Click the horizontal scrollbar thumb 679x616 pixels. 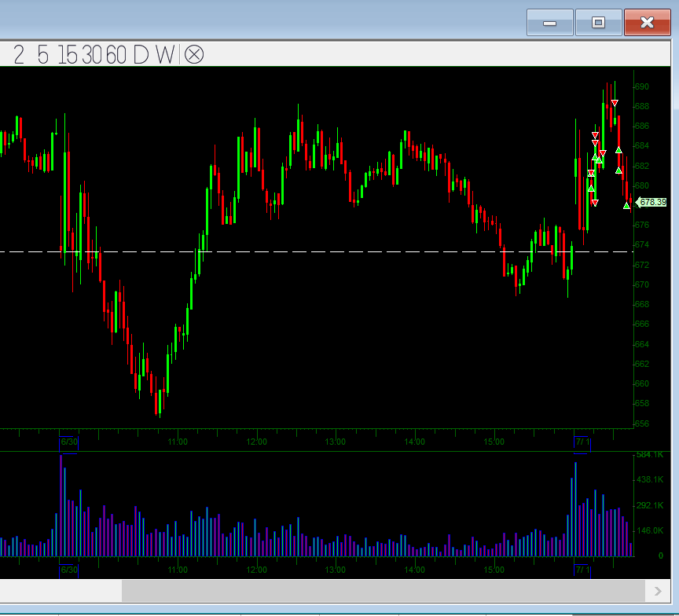coord(383,591)
